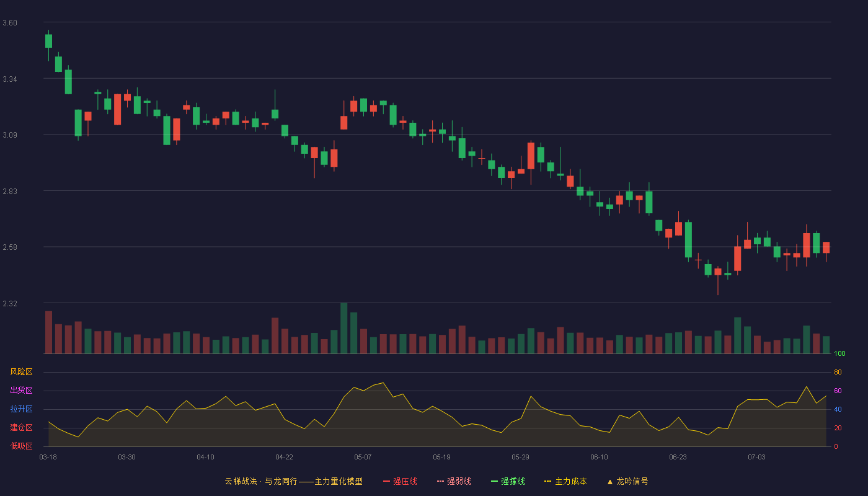Click the 04-10 date label
Image resolution: width=868 pixels, height=496 pixels.
point(205,457)
